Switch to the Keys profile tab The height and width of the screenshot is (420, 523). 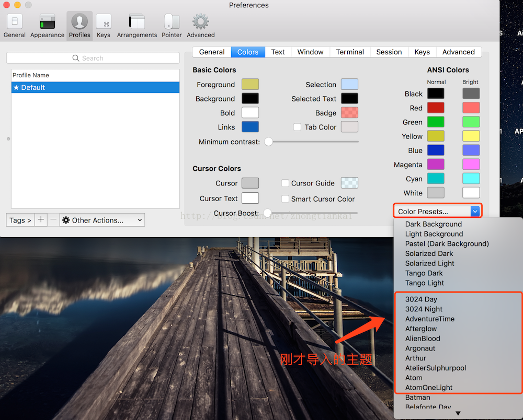pyautogui.click(x=422, y=52)
